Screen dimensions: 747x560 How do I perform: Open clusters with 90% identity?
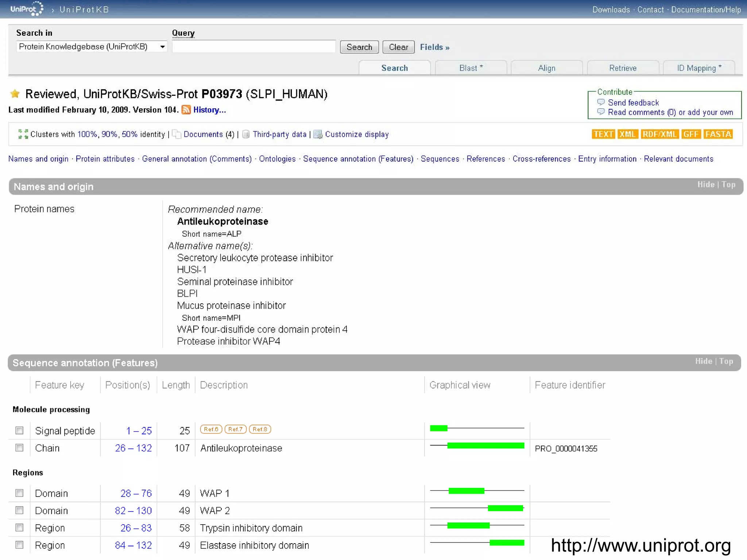click(109, 134)
